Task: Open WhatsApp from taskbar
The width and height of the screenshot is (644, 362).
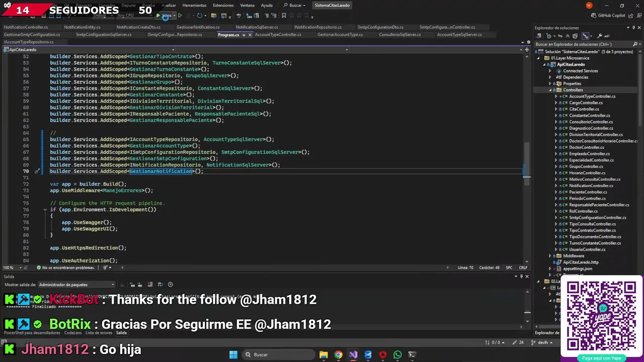Action: tap(397, 355)
